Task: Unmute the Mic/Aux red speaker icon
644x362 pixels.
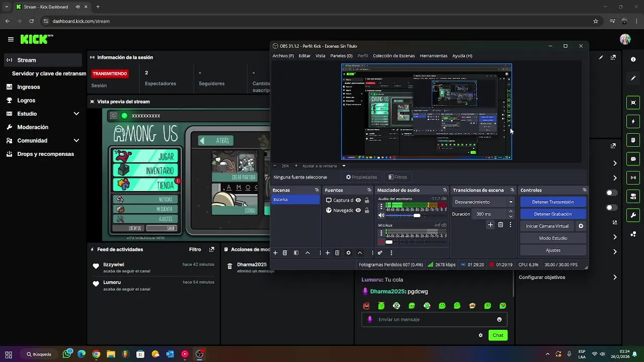Action: pos(381,242)
